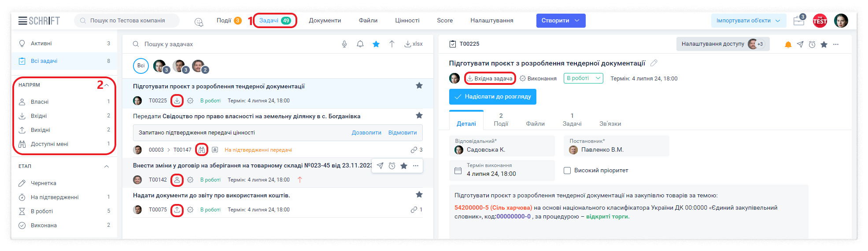Select the Вхідні filter in sidebar
The width and height of the screenshot is (868, 251).
pos(39,116)
